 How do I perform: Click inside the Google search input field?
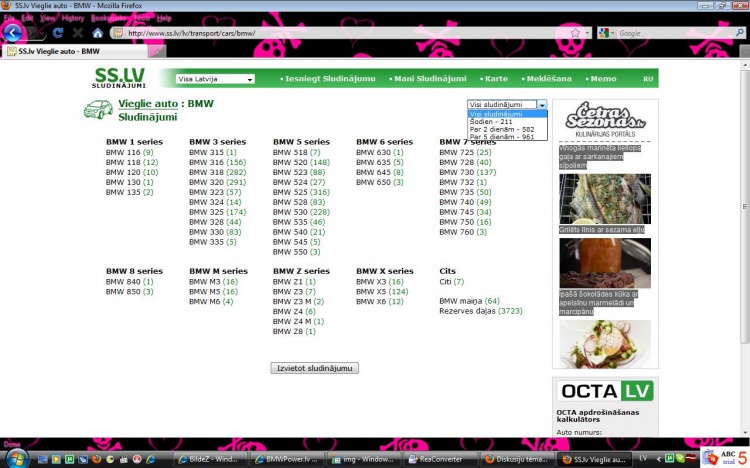tap(674, 33)
